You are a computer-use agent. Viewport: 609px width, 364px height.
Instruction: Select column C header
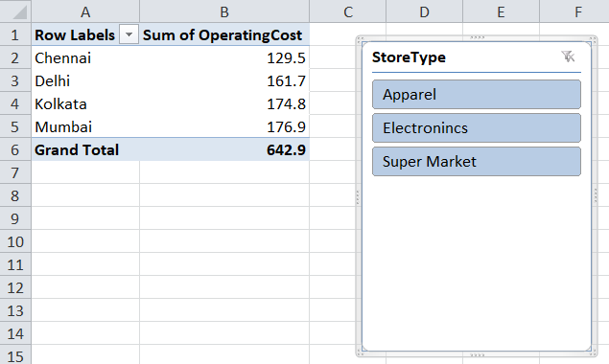pos(347,11)
